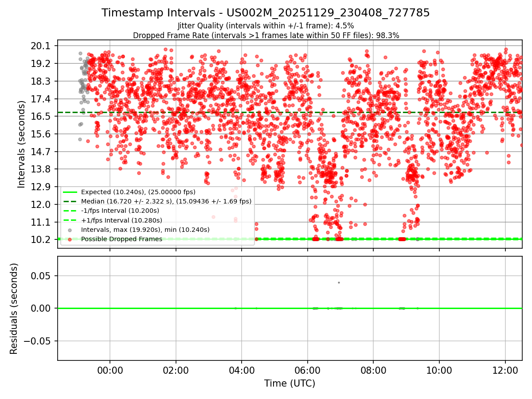Click legend entry 'Intervals, max (19.920s), min (10.240s)'

pyautogui.click(x=145, y=230)
